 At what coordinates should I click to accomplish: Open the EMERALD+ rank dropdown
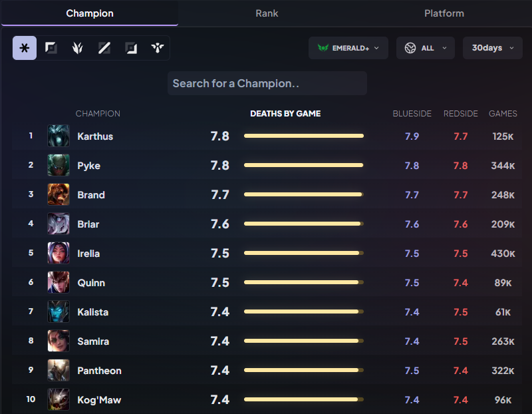click(348, 48)
